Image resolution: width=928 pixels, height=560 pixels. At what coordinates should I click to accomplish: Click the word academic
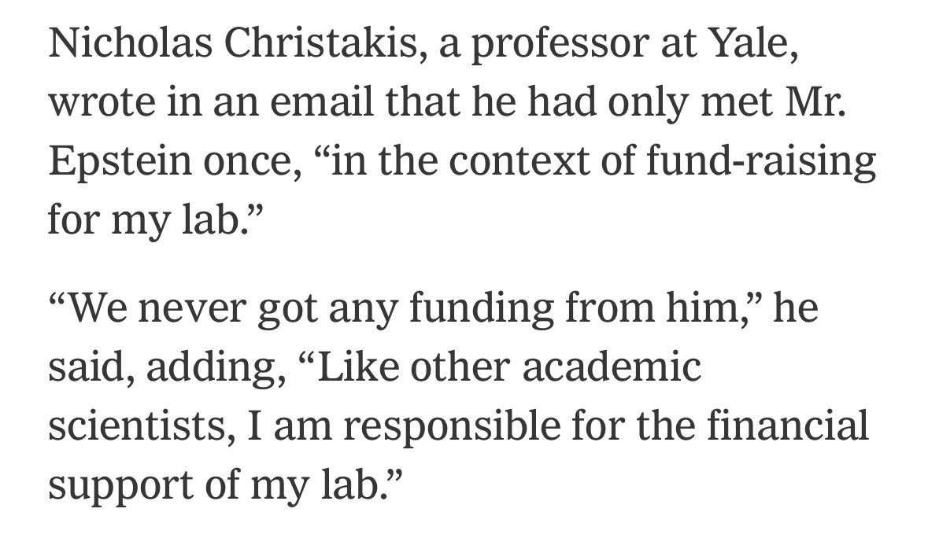[611, 367]
